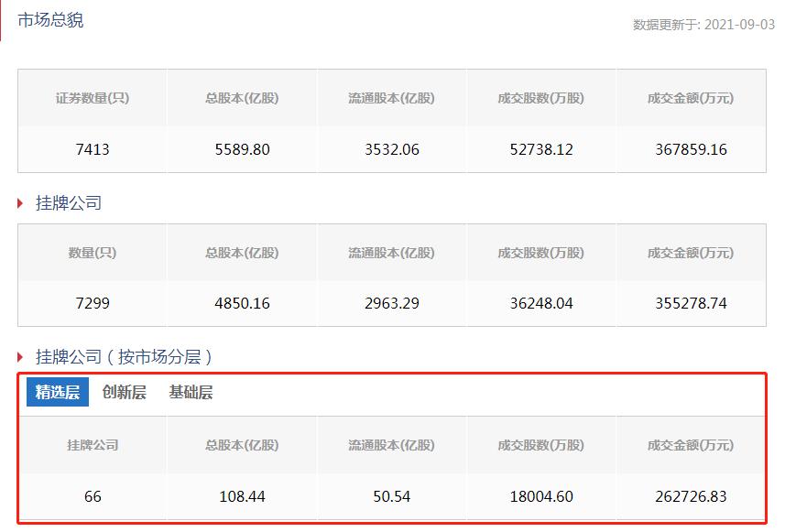
Task: Click 挂牌公司 column header in 精选层 table
Action: click(x=93, y=445)
